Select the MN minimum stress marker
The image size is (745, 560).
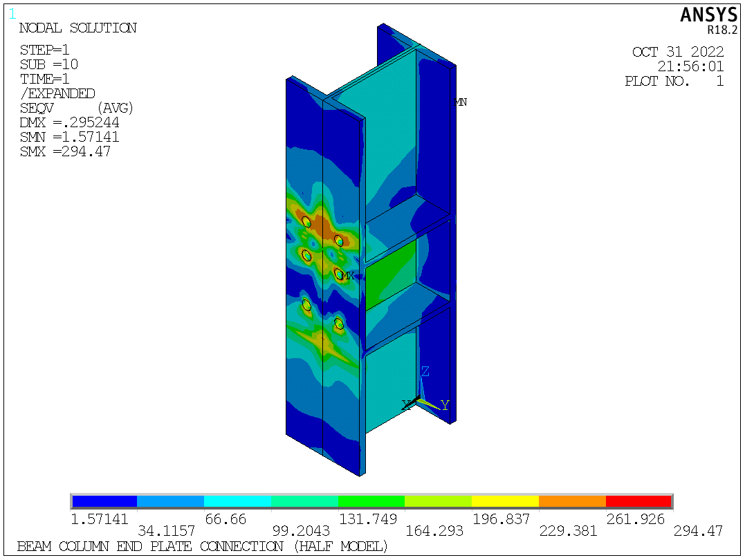click(460, 102)
